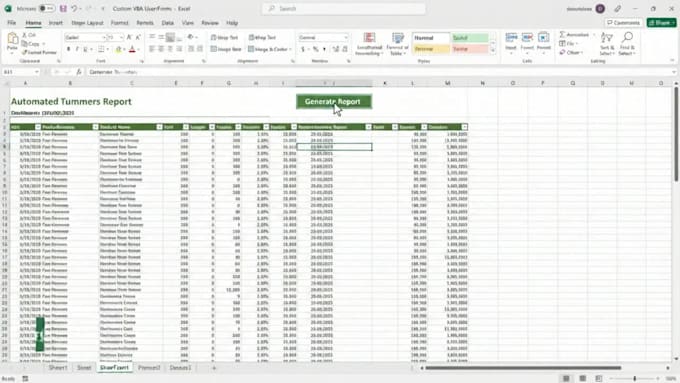Open the font name combo box
680x383 pixels.
(x=85, y=38)
